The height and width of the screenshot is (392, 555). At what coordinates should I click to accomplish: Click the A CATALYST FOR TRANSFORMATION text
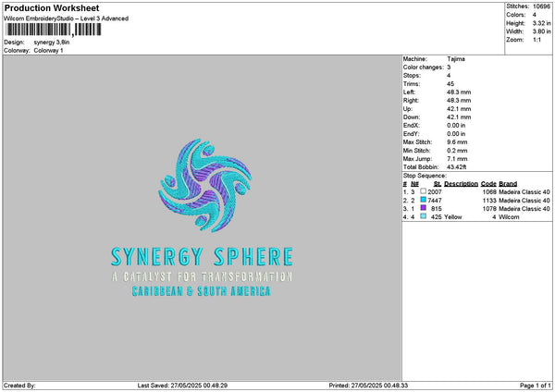[x=202, y=276]
